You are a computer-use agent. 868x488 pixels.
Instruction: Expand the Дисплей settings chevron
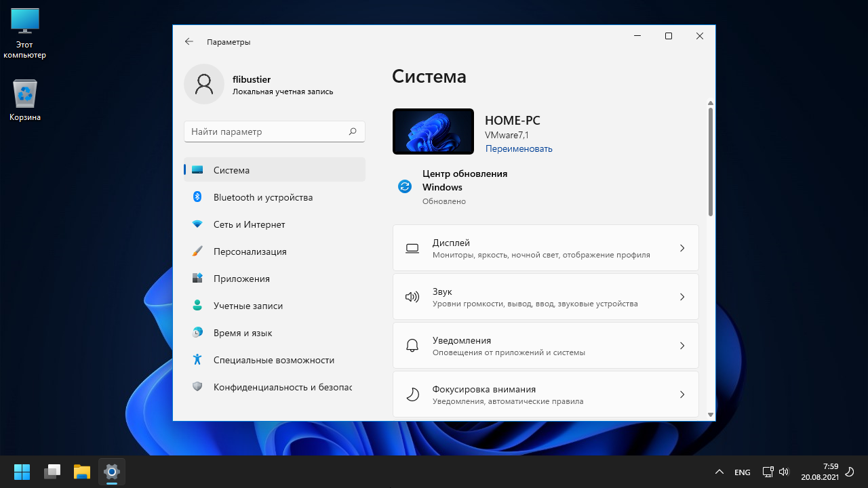[682, 248]
